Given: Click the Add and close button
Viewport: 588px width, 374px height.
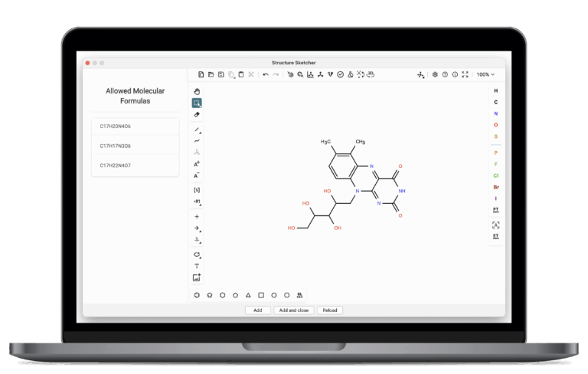Looking at the screenshot, I should [293, 310].
